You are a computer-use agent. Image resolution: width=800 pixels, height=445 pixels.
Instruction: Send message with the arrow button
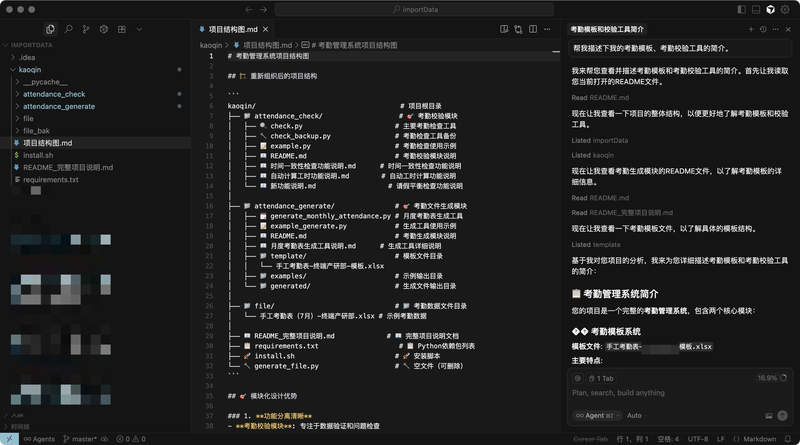click(782, 415)
